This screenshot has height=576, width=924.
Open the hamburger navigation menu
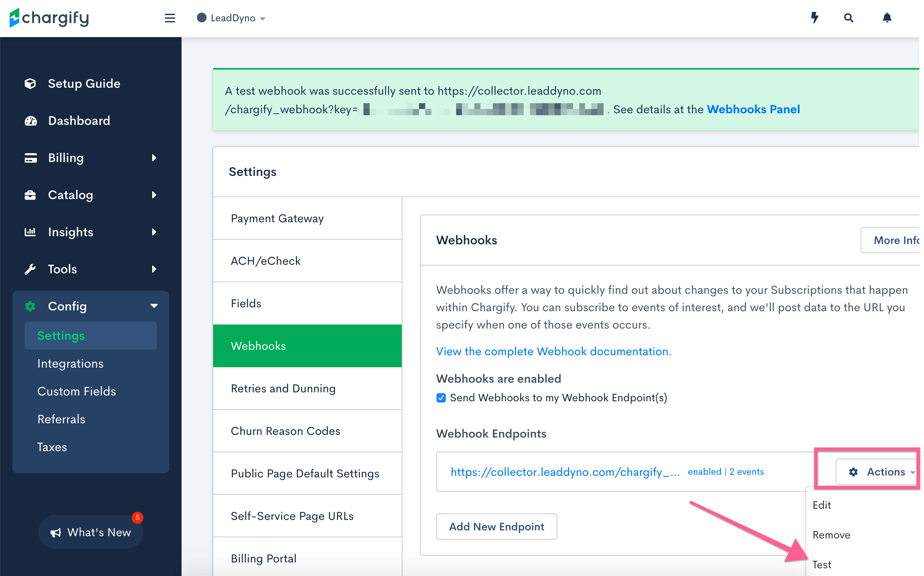pyautogui.click(x=170, y=18)
